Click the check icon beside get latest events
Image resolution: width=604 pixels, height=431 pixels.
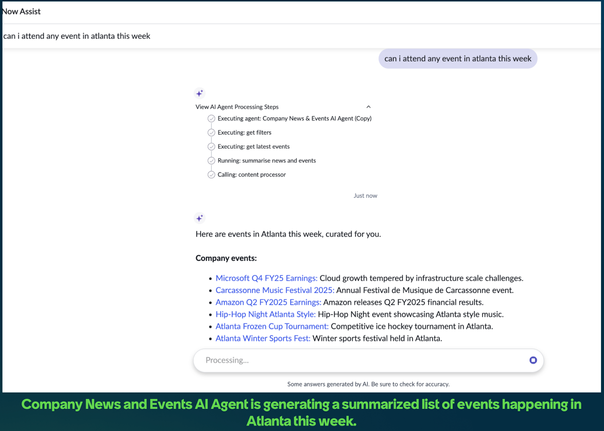(211, 147)
